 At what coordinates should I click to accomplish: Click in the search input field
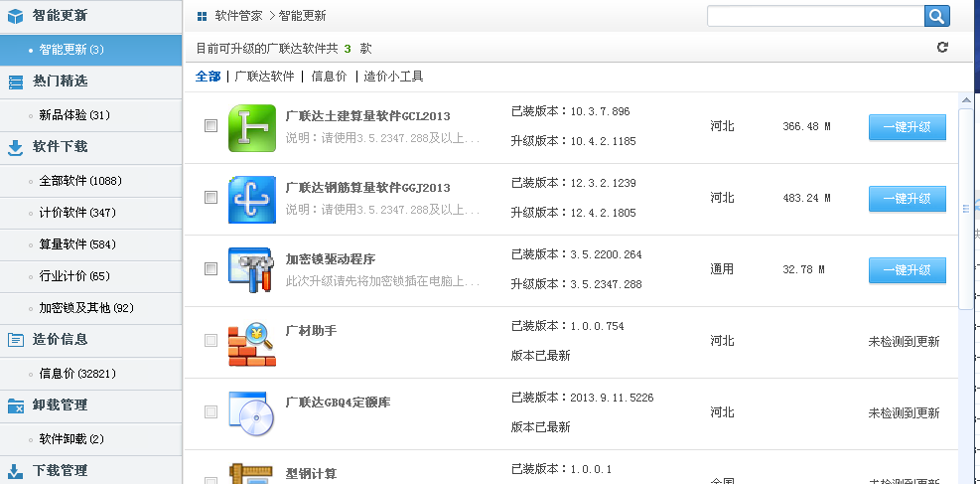coord(815,16)
